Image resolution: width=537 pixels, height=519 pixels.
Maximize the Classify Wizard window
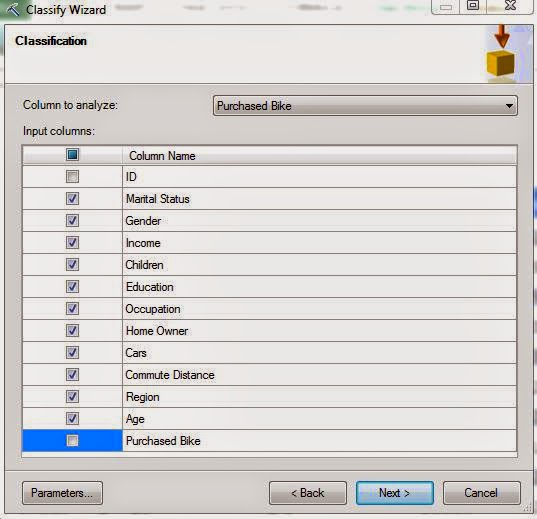473,5
